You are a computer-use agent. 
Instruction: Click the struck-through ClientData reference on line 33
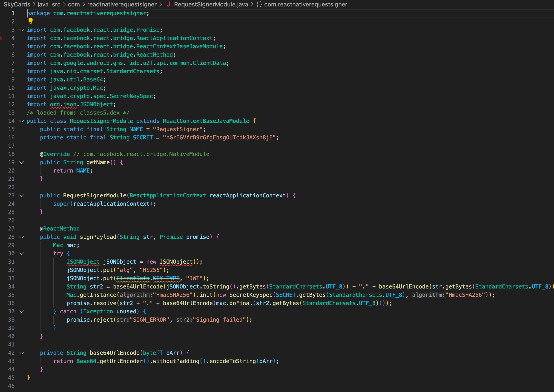coord(133,278)
